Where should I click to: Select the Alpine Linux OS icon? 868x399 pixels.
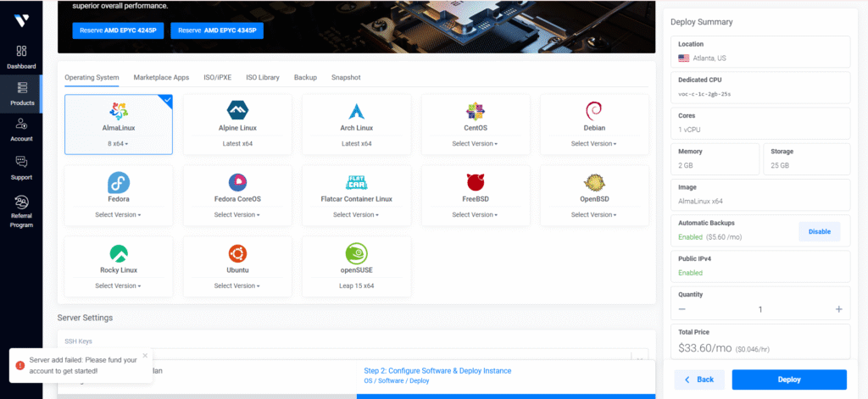point(237,110)
